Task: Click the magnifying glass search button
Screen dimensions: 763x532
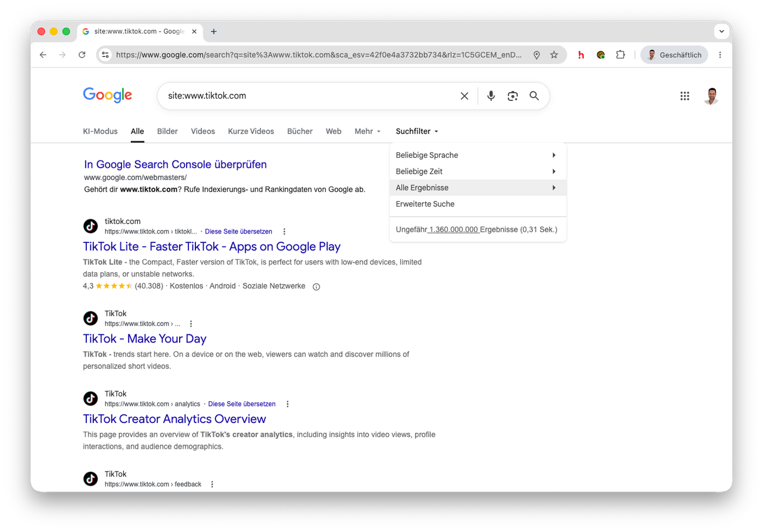Action: pyautogui.click(x=534, y=96)
